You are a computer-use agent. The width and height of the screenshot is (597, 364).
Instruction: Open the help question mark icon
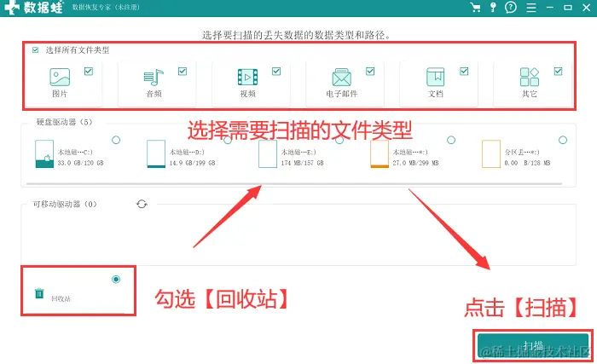(x=511, y=7)
